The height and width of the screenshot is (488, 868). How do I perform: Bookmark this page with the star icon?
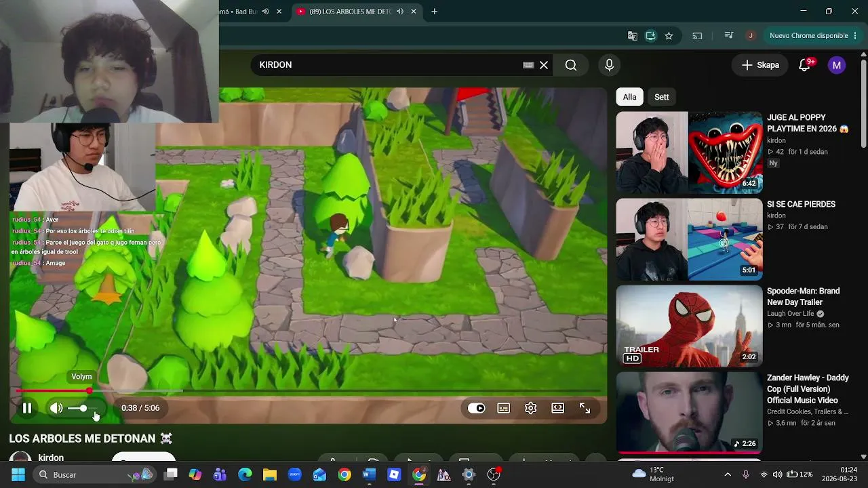[x=669, y=36]
